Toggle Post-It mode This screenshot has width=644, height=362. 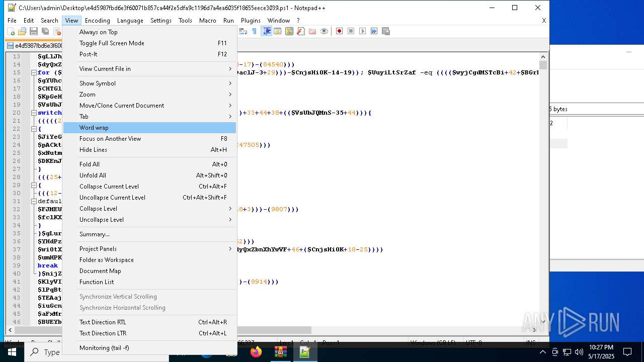click(149, 54)
